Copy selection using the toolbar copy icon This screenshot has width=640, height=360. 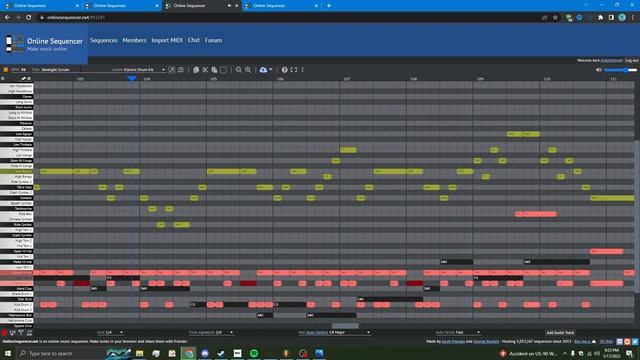point(196,70)
